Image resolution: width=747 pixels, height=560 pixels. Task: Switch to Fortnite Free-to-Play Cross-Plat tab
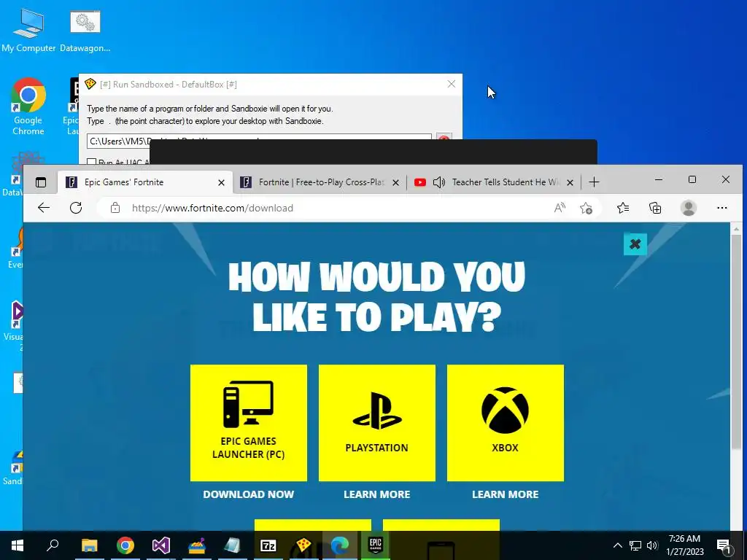pos(320,182)
